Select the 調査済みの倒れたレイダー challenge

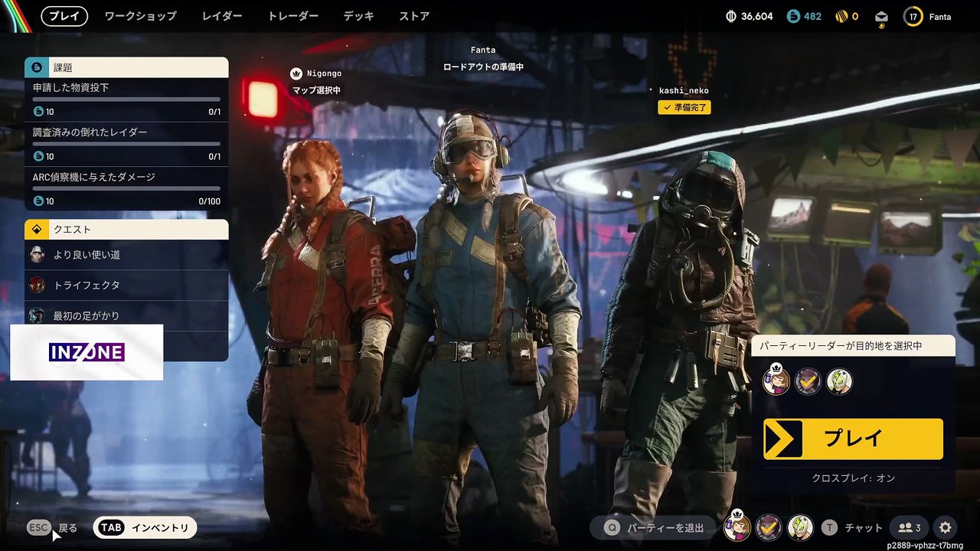coord(126,145)
